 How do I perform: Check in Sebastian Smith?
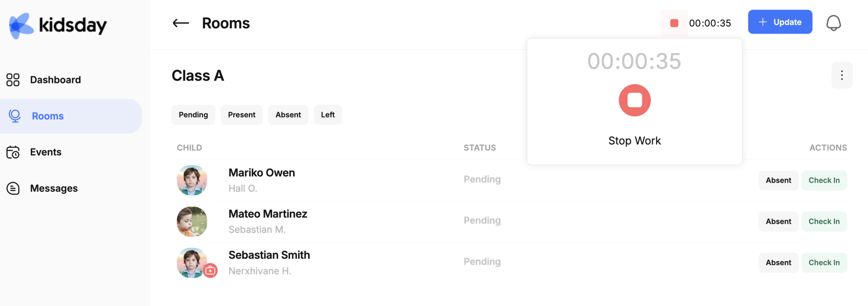pyautogui.click(x=824, y=263)
